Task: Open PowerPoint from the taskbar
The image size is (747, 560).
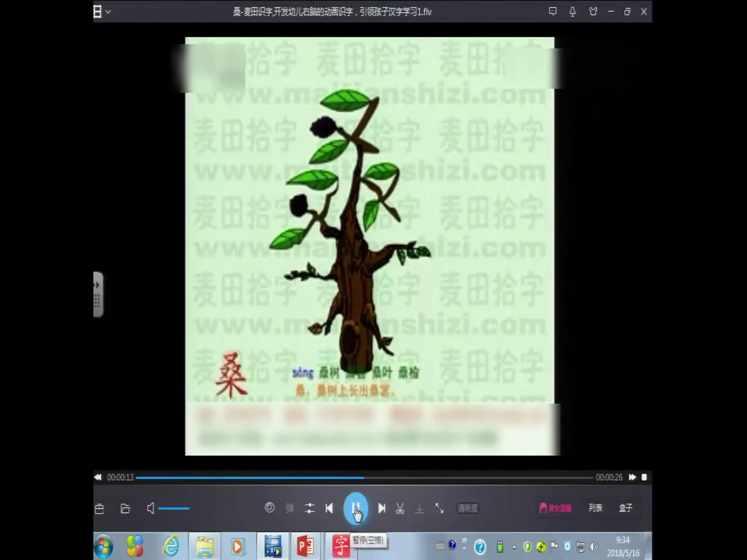Action: (306, 547)
